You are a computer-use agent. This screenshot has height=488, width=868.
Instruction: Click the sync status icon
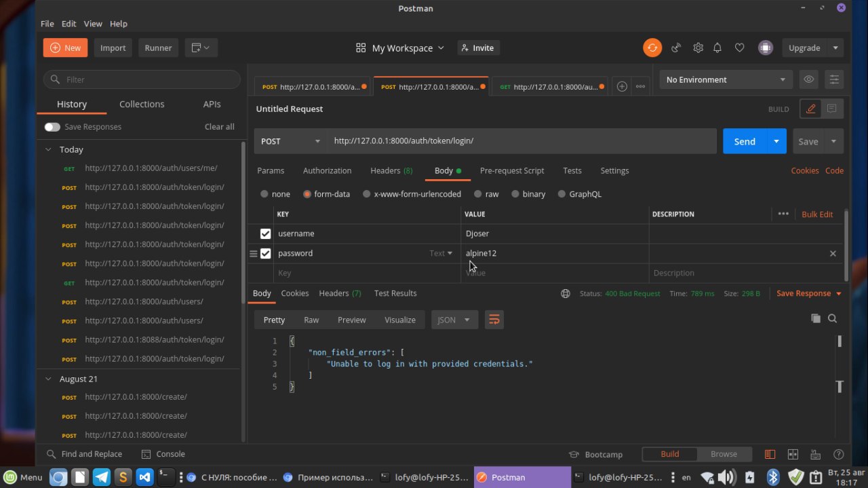tap(652, 48)
